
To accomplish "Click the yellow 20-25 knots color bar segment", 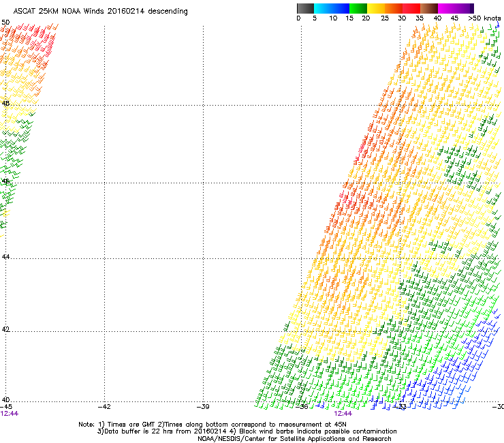I will [376, 8].
